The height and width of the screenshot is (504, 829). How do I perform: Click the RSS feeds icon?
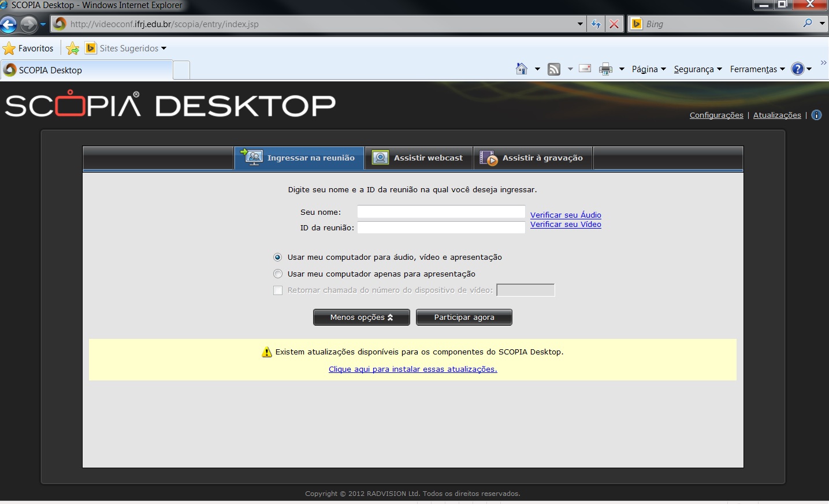[x=554, y=69]
